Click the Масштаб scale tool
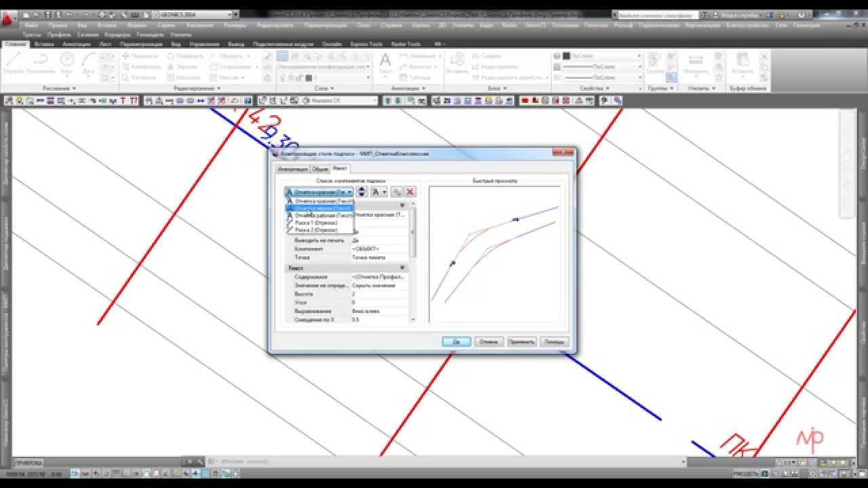868x488 pixels. (184, 77)
